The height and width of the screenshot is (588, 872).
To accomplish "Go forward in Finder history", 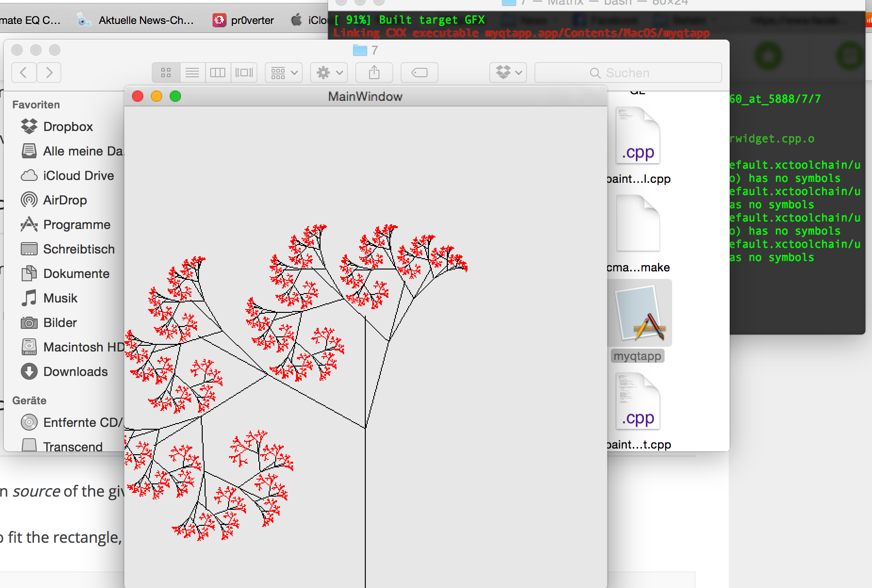I will pyautogui.click(x=49, y=73).
